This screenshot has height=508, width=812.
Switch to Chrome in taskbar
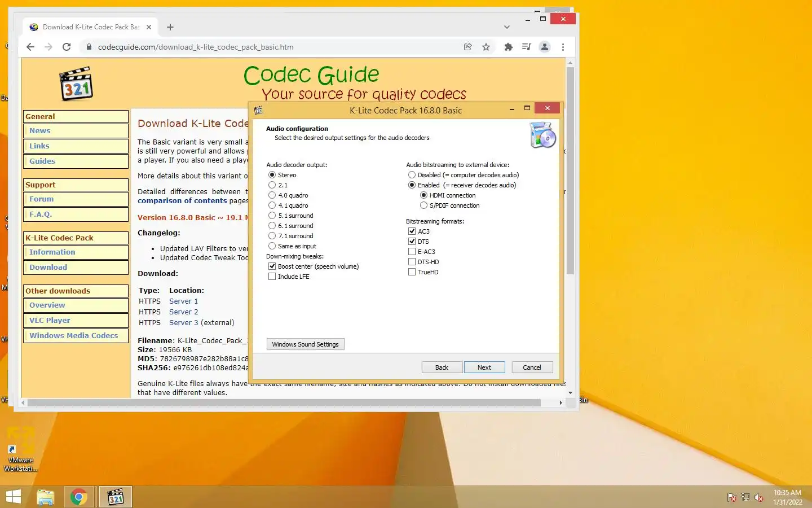point(79,497)
